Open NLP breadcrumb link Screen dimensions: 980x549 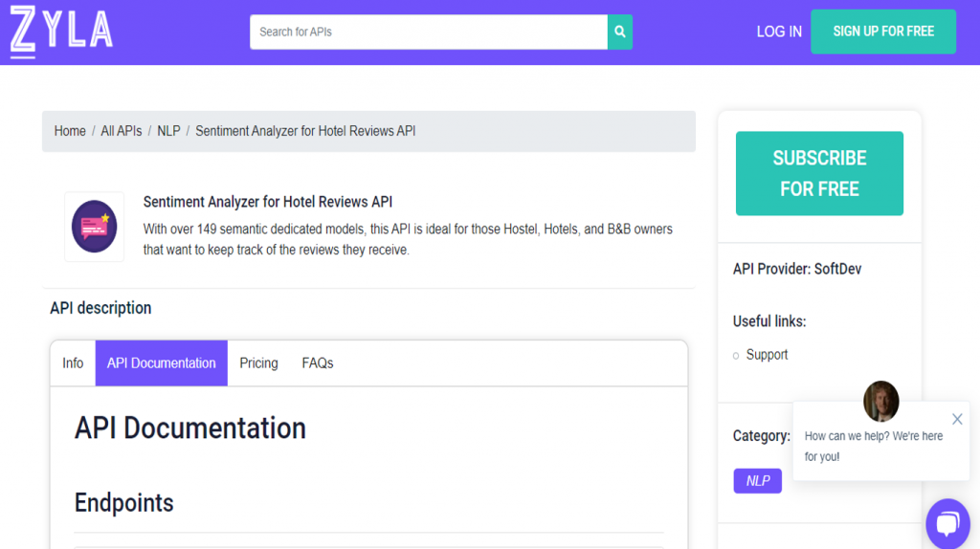click(168, 131)
